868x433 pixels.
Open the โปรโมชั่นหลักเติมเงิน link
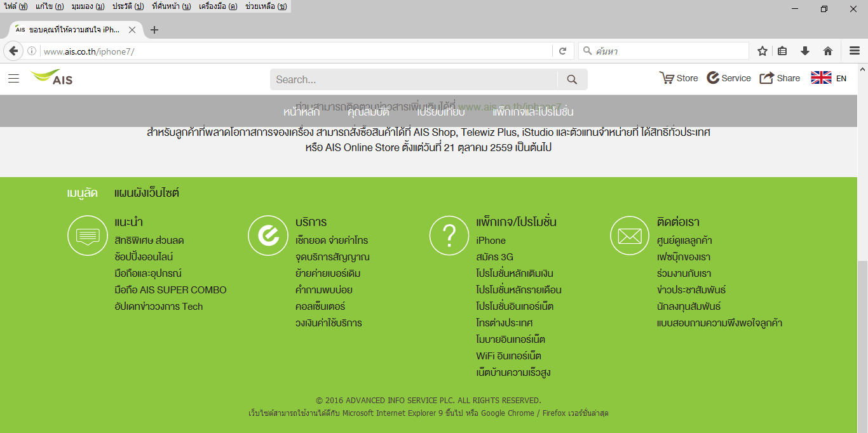coord(515,274)
